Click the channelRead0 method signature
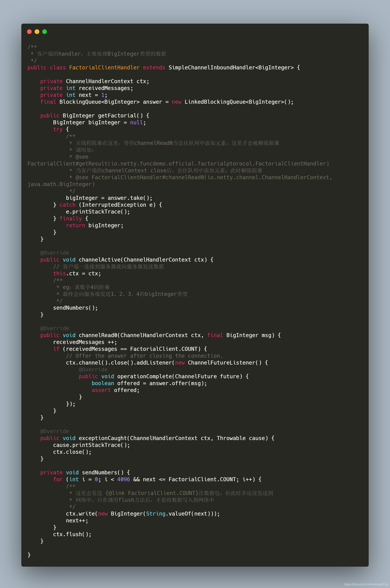390x588 pixels. coord(160,335)
